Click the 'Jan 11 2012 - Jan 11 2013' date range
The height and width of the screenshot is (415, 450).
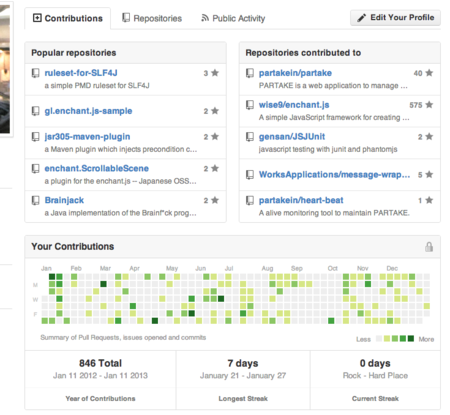click(x=100, y=376)
